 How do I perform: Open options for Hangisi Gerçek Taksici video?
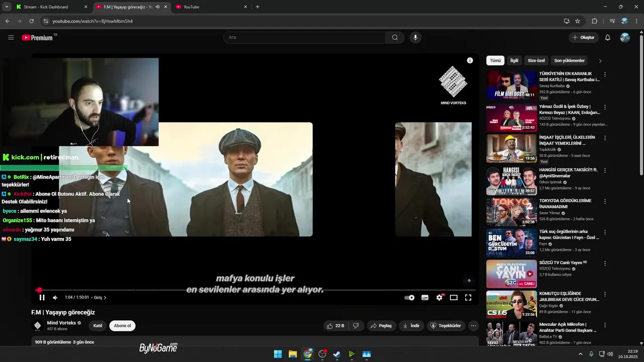coord(605,170)
